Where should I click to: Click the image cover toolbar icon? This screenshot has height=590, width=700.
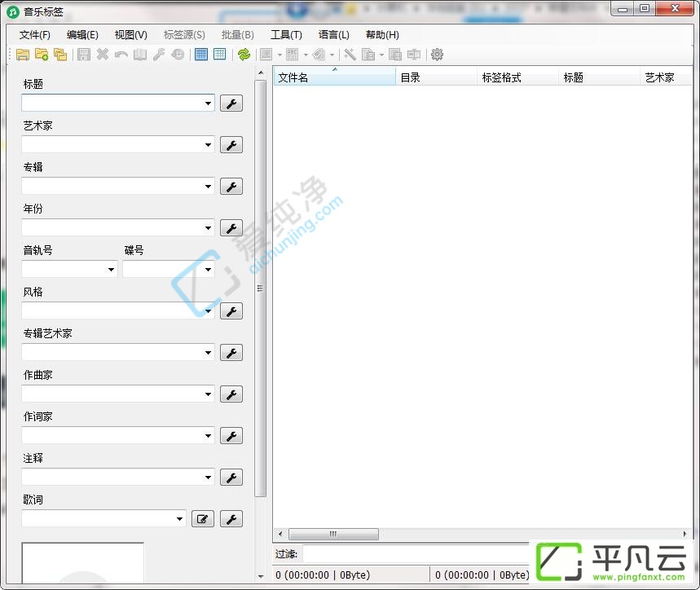(x=266, y=55)
